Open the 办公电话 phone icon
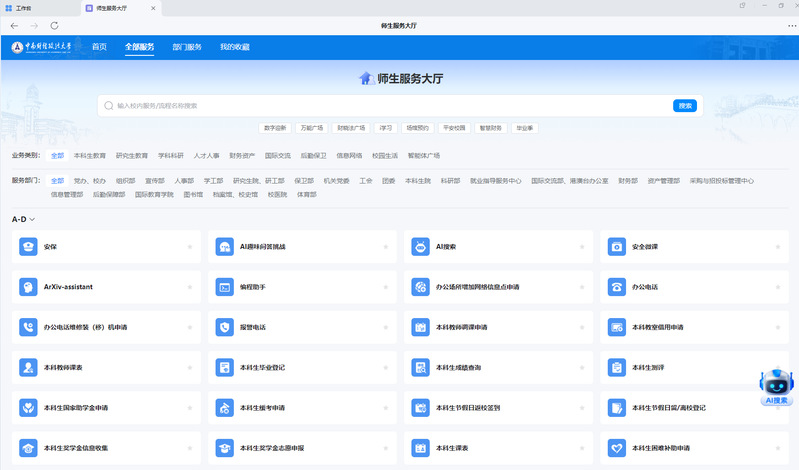Screen dimensions: 799x470 [617, 287]
